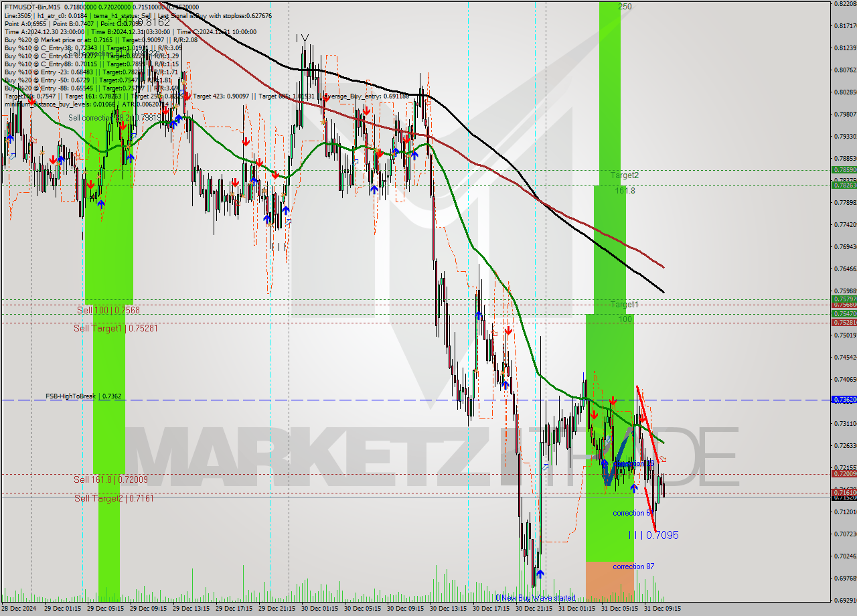Select the 'Point A:0.6955' info text
The height and width of the screenshot is (616, 857).
point(25,23)
